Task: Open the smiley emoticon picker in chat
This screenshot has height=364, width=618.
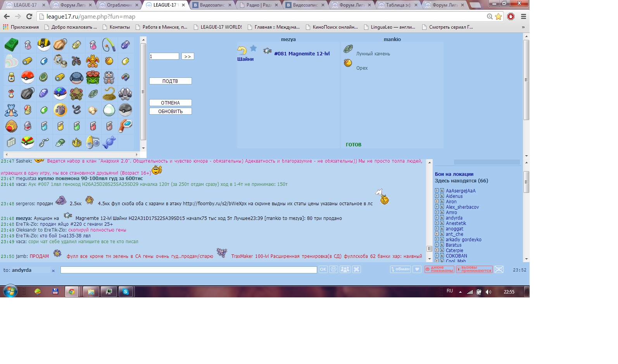Action: (x=333, y=270)
